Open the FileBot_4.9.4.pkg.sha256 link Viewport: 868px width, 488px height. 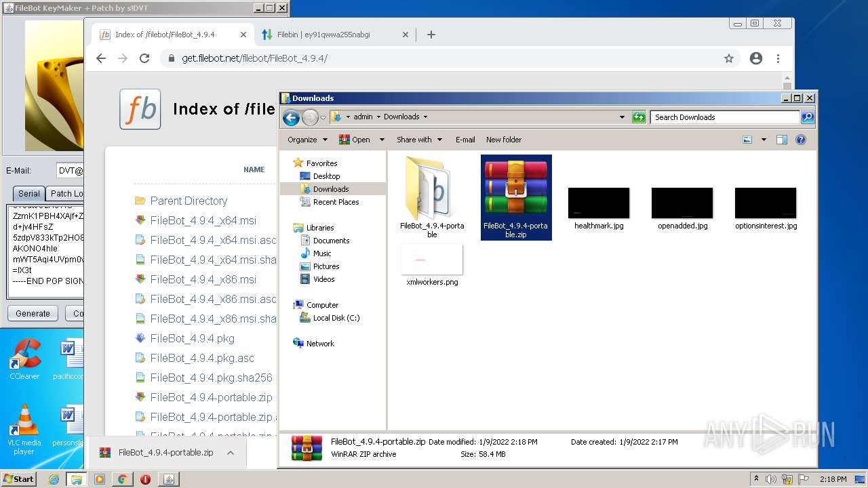point(212,378)
